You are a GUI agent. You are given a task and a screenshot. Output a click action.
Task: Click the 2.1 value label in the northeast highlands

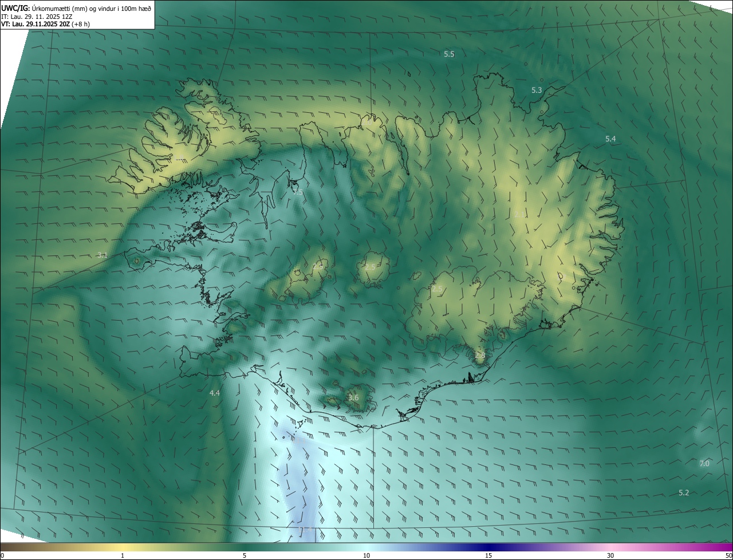click(519, 214)
